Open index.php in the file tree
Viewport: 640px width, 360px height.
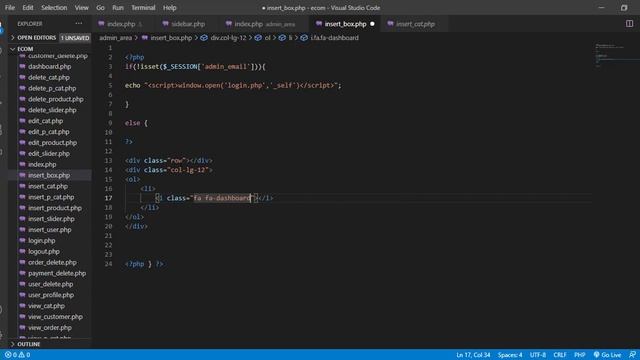(x=42, y=164)
